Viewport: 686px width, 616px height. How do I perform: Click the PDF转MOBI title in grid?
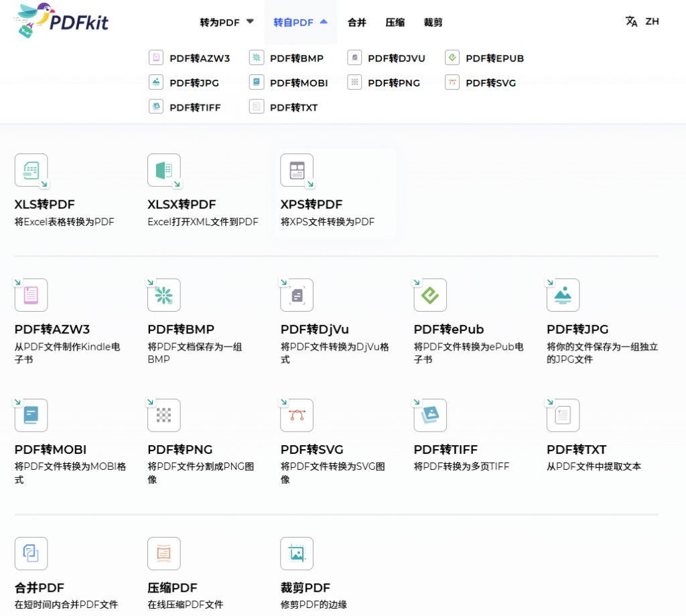(50, 450)
